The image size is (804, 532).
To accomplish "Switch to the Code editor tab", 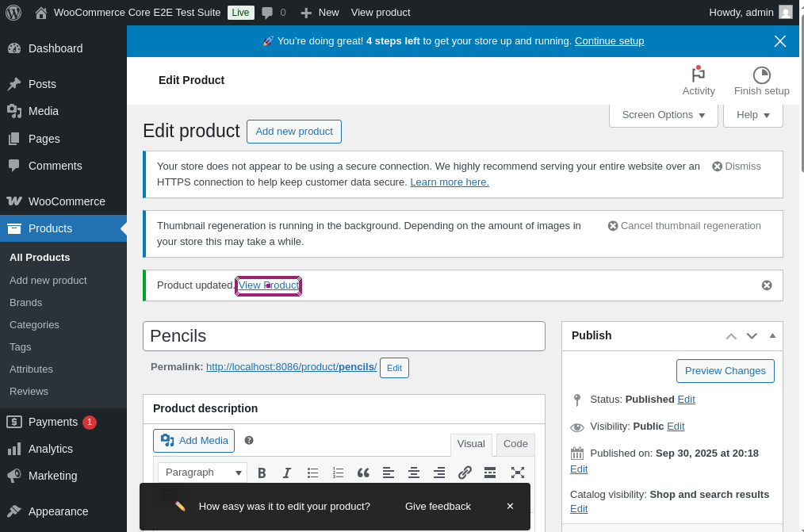I will tap(515, 445).
